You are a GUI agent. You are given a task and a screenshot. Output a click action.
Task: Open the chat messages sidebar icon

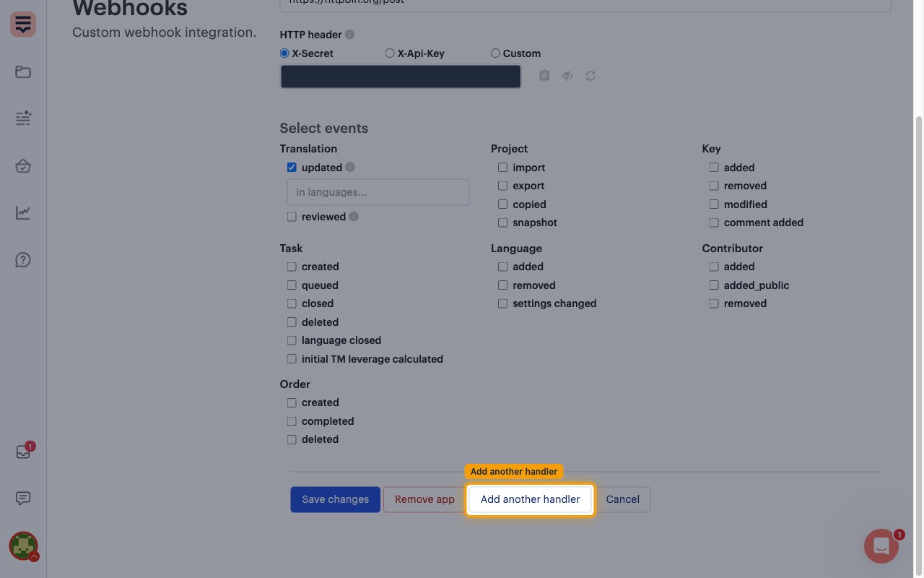tap(23, 499)
